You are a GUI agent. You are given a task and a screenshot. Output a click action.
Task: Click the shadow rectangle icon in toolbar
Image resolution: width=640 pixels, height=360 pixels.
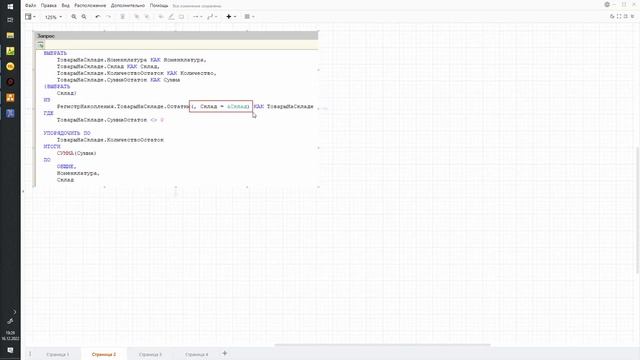182,17
